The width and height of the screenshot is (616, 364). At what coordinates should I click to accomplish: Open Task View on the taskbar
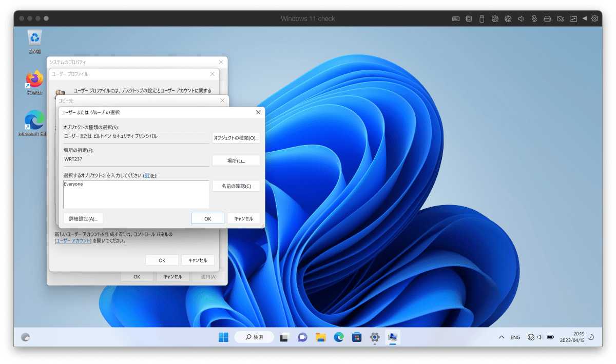(x=284, y=337)
